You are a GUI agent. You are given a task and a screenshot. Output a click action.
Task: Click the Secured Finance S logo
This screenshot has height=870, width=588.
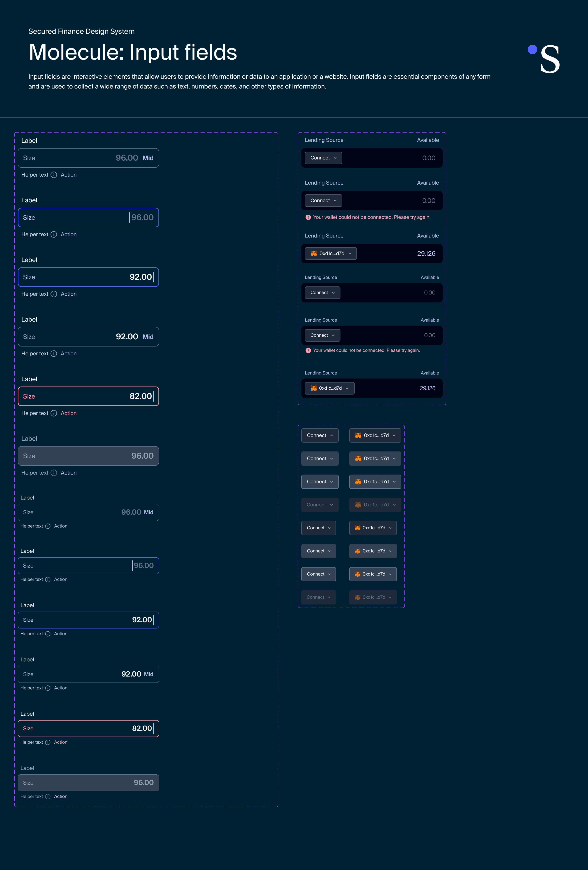pos(544,59)
